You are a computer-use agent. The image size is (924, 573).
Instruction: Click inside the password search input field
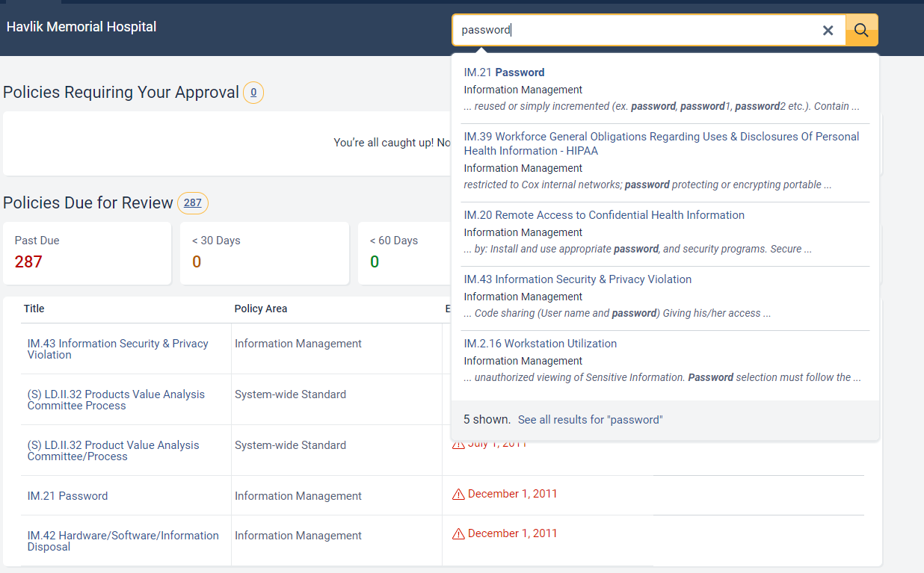[x=635, y=31]
